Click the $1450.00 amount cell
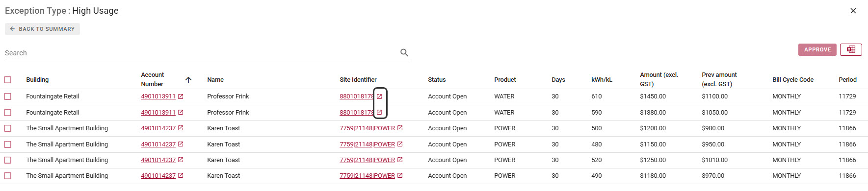This screenshot has height=191, width=868. (653, 96)
